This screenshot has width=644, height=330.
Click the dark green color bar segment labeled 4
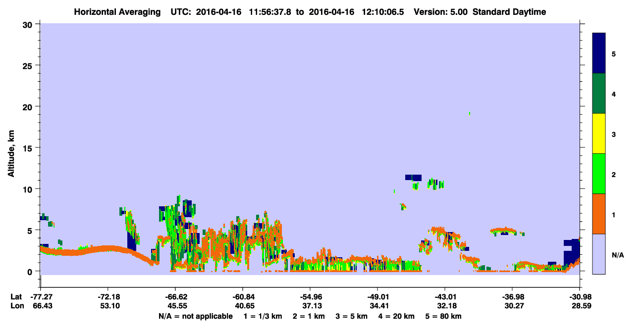[599, 94]
